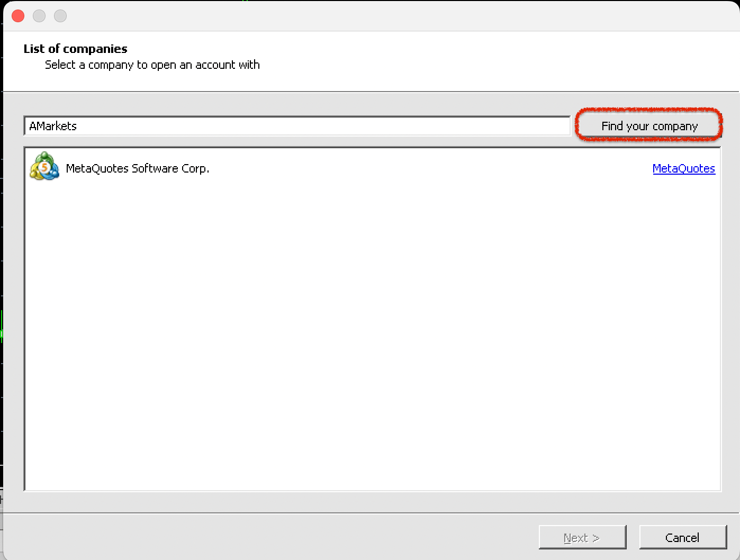
Task: Click the gray area below the companies list
Action: [x=371, y=502]
